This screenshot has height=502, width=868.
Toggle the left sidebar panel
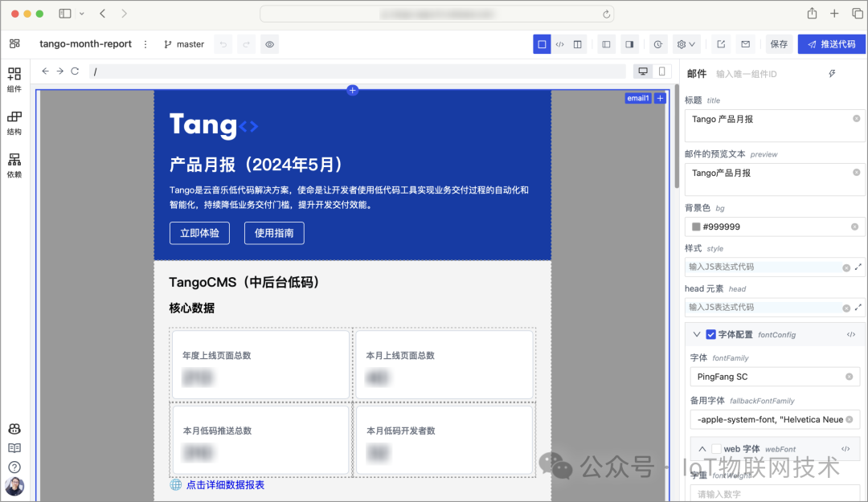(x=606, y=44)
